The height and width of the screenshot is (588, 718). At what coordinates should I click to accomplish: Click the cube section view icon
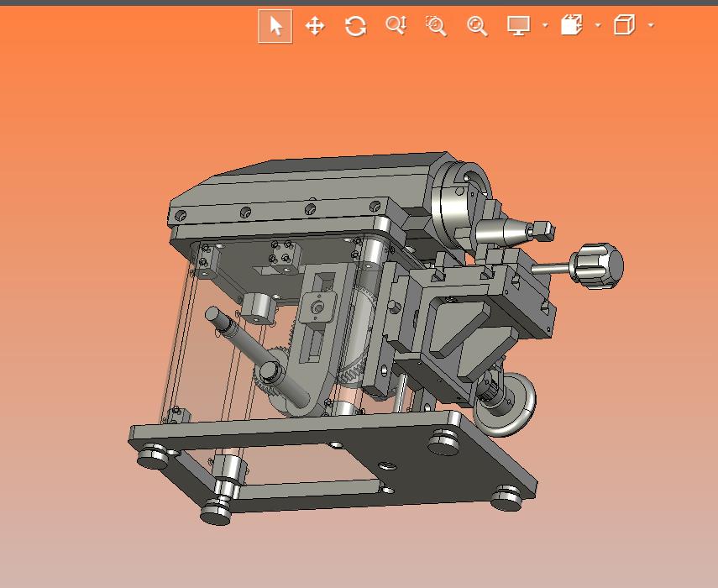pyautogui.click(x=572, y=24)
